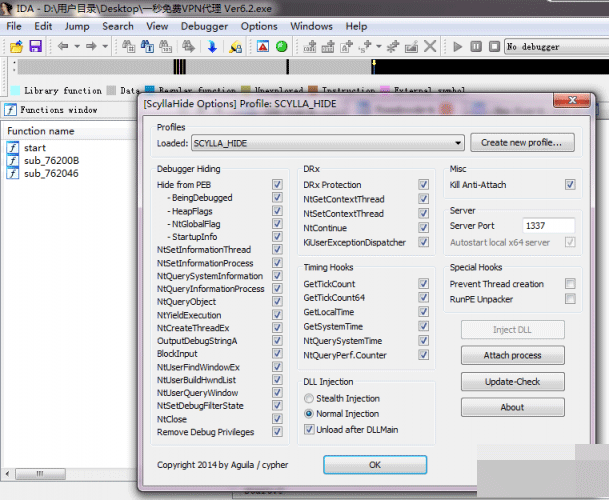The width and height of the screenshot is (609, 500).
Task: Open the Search menu
Action: coord(118,26)
